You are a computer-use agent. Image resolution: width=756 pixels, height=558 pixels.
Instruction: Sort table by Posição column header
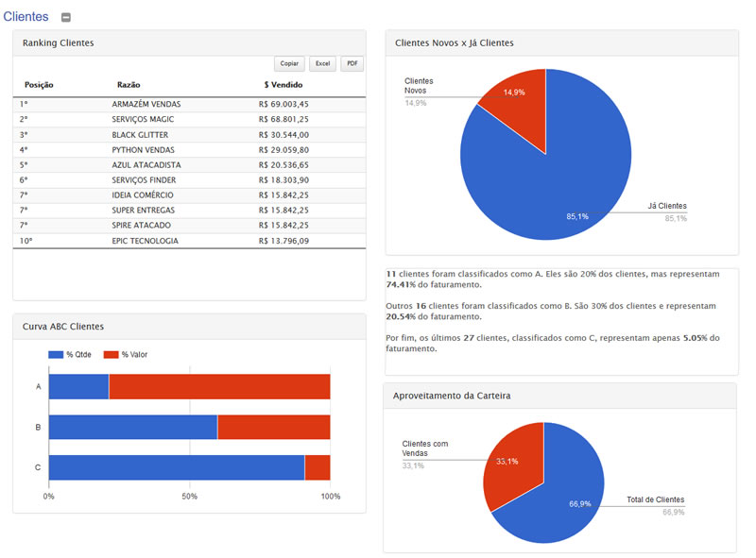point(39,85)
